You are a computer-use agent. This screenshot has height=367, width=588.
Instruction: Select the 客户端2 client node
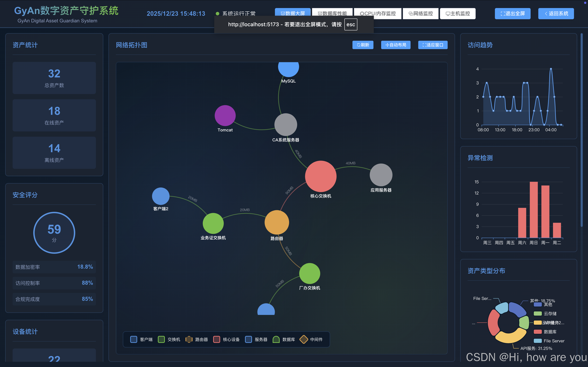coord(161,196)
